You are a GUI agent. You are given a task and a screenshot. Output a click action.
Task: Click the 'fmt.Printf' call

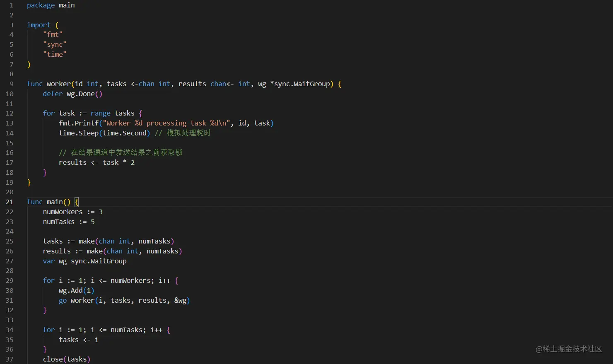pyautogui.click(x=79, y=123)
